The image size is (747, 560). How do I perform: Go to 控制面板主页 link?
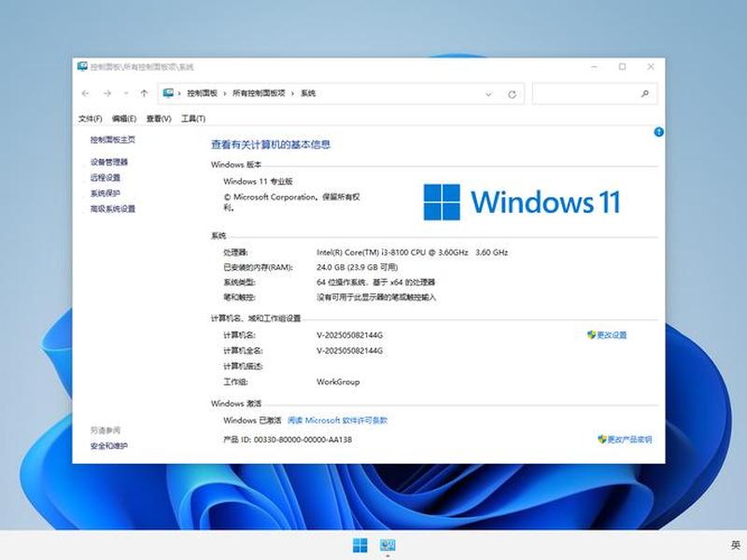113,139
